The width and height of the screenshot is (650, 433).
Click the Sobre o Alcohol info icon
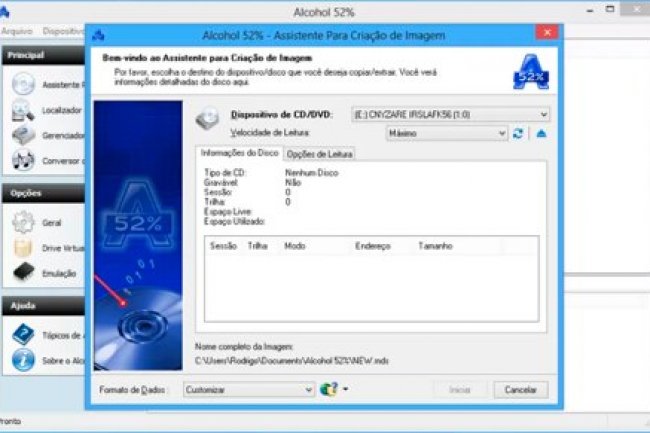click(24, 360)
